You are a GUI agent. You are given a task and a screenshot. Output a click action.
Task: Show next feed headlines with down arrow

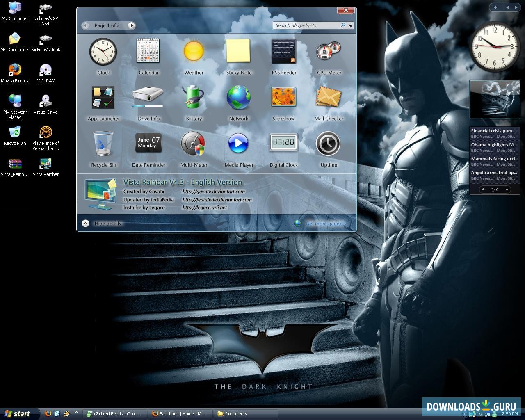(507, 189)
